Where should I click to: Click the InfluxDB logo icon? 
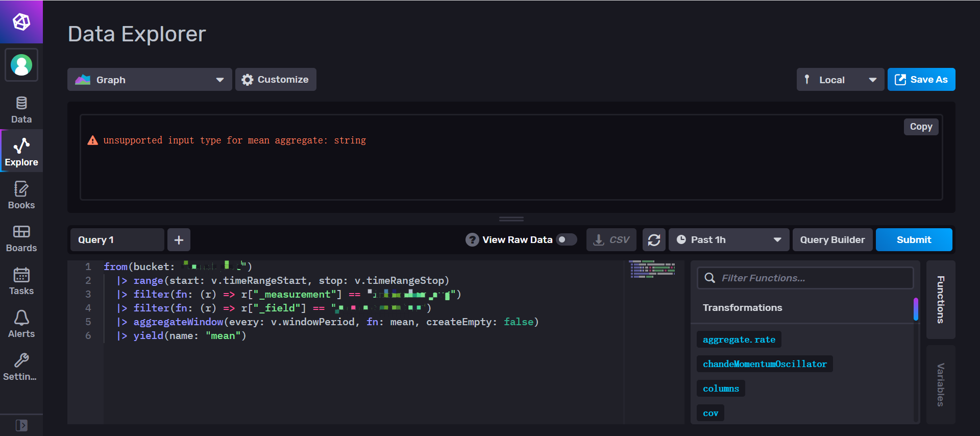pos(21,22)
